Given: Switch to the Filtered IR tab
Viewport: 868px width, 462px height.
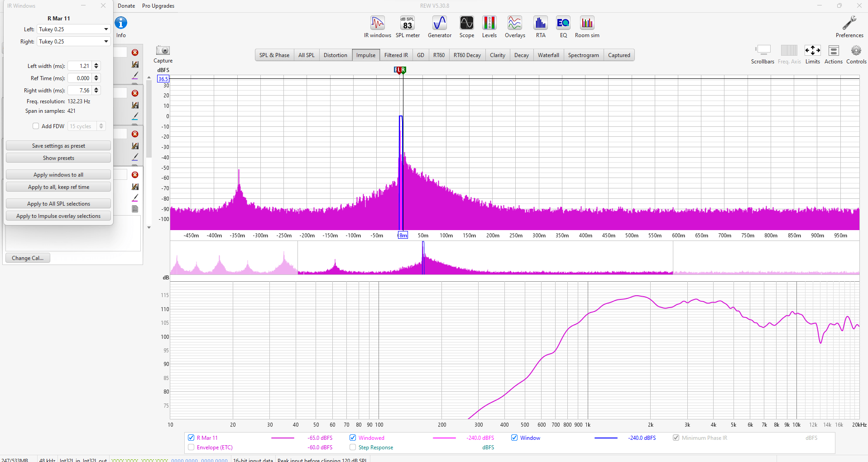Looking at the screenshot, I should [396, 55].
